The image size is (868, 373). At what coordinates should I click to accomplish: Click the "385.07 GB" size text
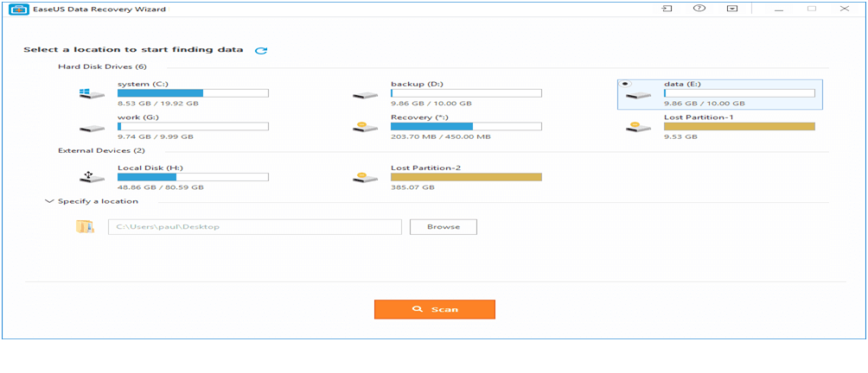(x=412, y=187)
